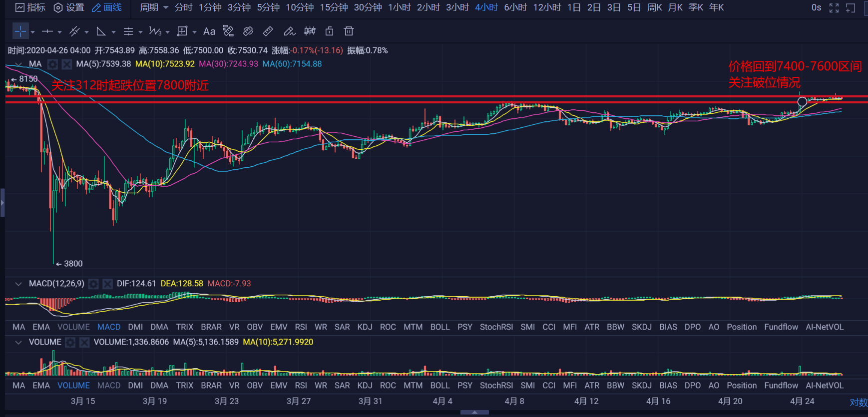
Task: Select KDJ tab in MACD panel's indicator row
Action: [365, 327]
